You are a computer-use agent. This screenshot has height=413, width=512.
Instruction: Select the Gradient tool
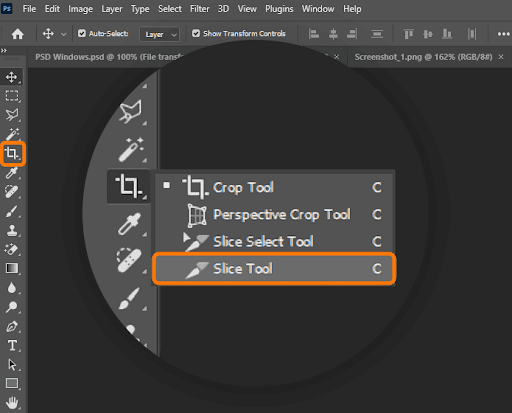(12, 268)
